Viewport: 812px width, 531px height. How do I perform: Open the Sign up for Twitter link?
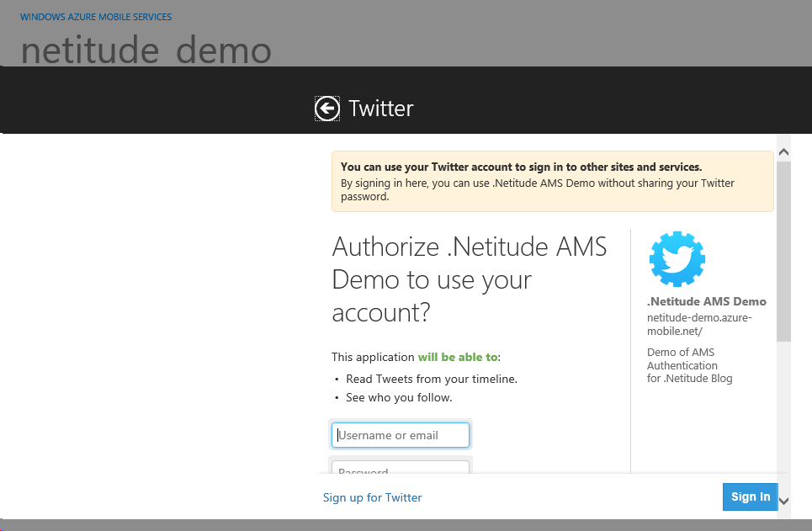point(372,497)
